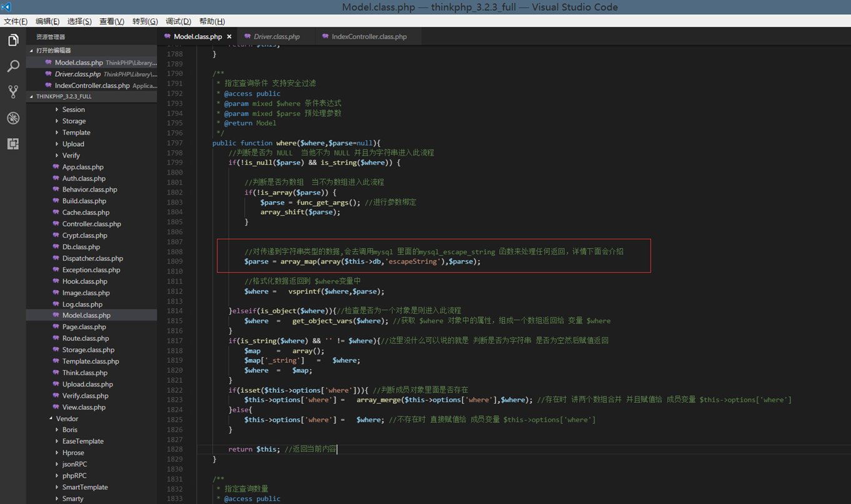This screenshot has height=504, width=851.
Task: Open IndexController.class.php in open editors list
Action: (x=92, y=86)
